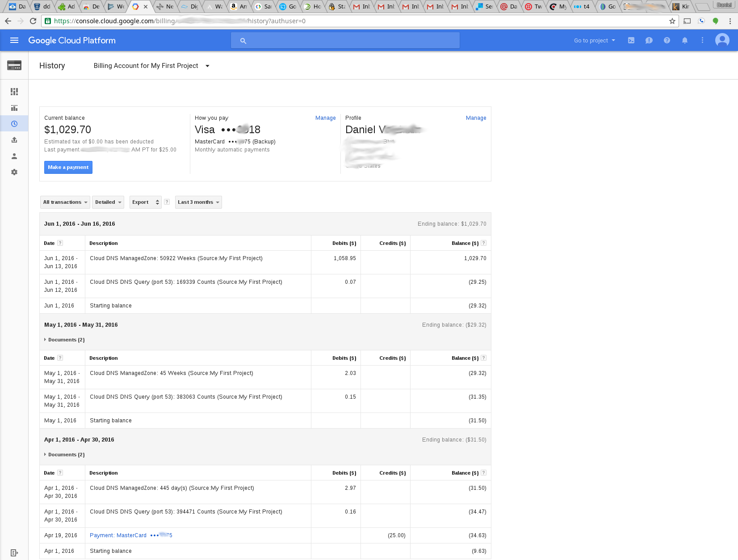Click the Current balance $1,029.70 amount
Image resolution: width=738 pixels, height=560 pixels.
(x=67, y=130)
